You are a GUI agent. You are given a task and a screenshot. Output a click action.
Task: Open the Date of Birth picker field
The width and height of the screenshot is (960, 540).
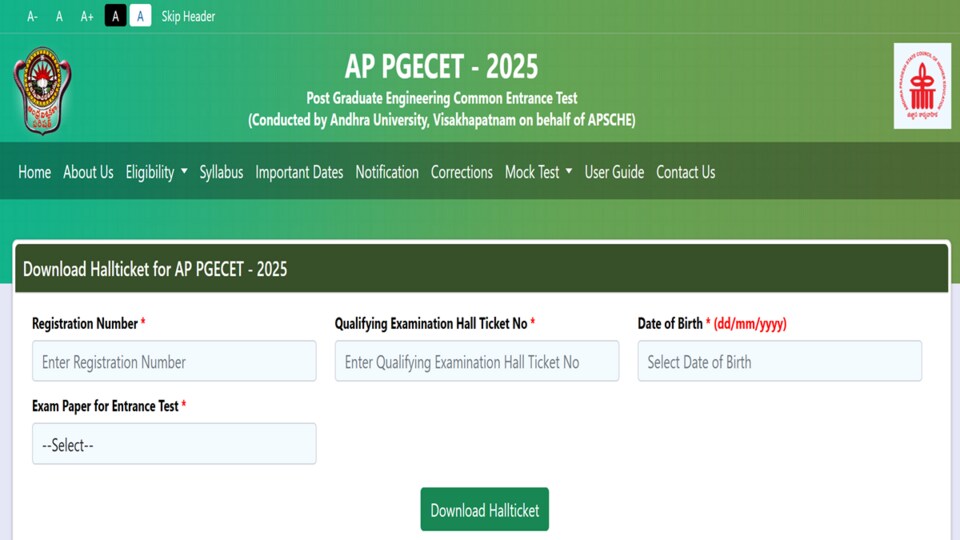pyautogui.click(x=779, y=361)
